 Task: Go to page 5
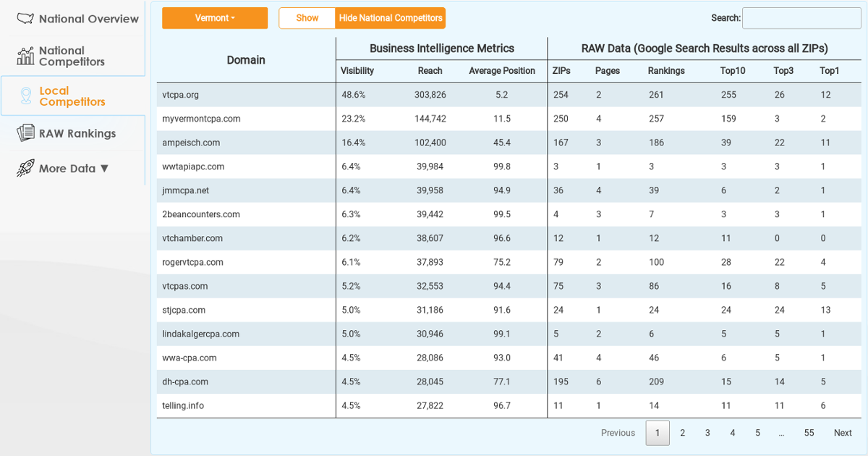(x=757, y=433)
